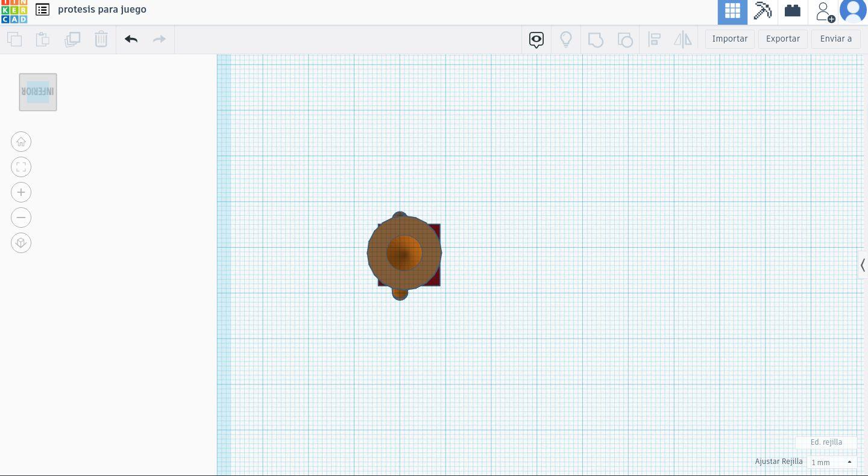Image resolution: width=868 pixels, height=476 pixels.
Task: Click the Copy icon in the toolbar
Action: [x=14, y=39]
